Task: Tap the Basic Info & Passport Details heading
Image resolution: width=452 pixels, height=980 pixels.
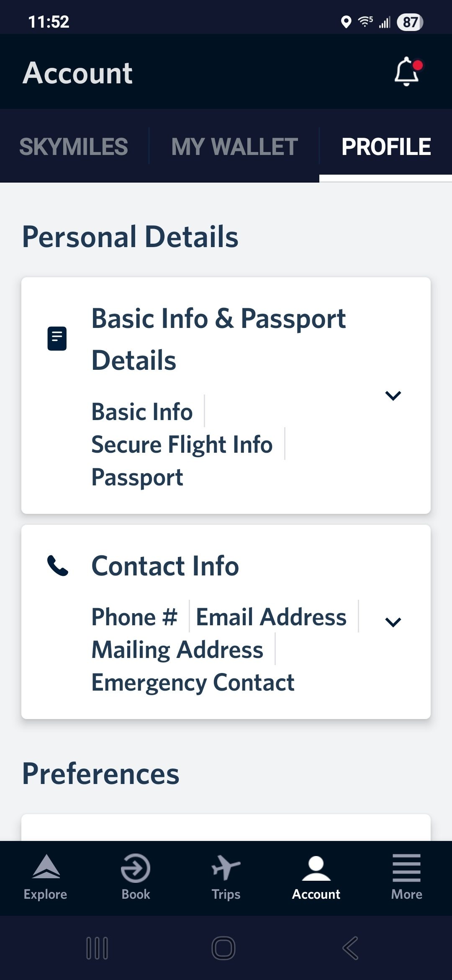Action: [x=218, y=338]
